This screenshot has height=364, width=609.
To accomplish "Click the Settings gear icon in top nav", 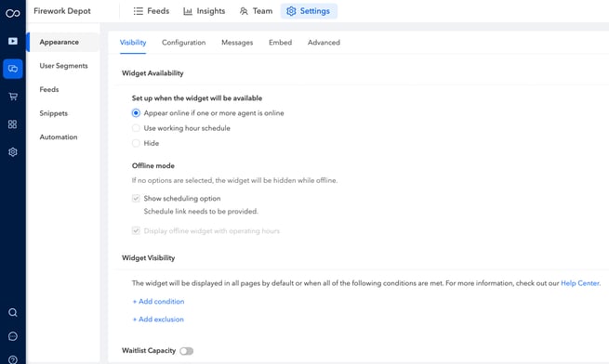I will (x=291, y=11).
